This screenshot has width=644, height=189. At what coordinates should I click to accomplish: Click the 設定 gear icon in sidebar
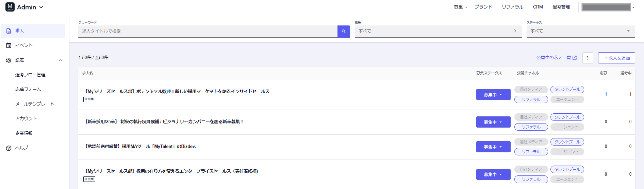9,60
